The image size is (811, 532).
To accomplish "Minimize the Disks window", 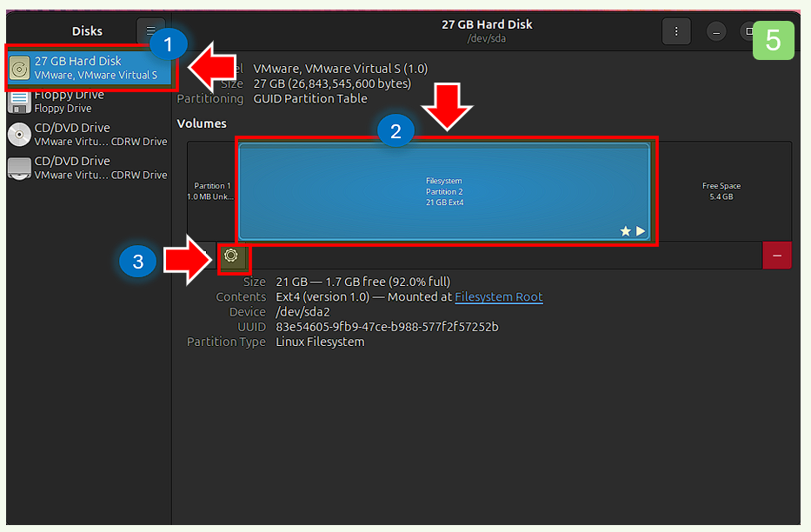I will [716, 32].
